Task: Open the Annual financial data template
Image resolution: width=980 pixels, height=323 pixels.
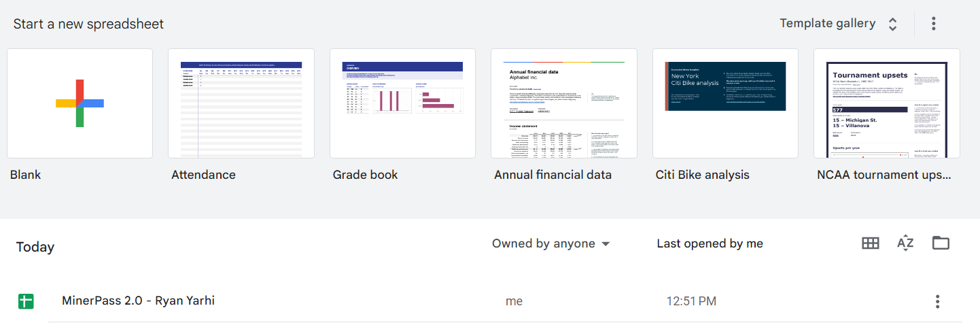Action: (x=564, y=103)
